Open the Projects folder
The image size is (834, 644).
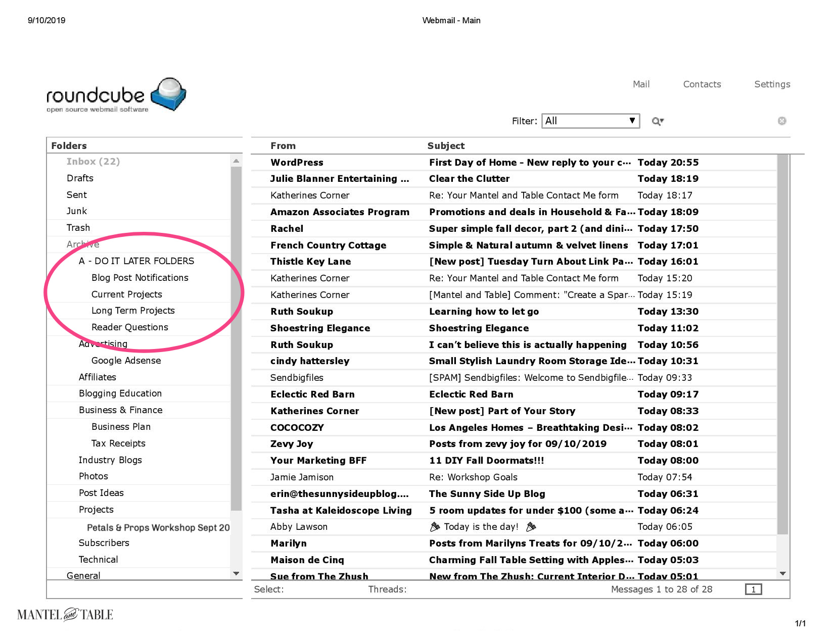(x=138, y=510)
